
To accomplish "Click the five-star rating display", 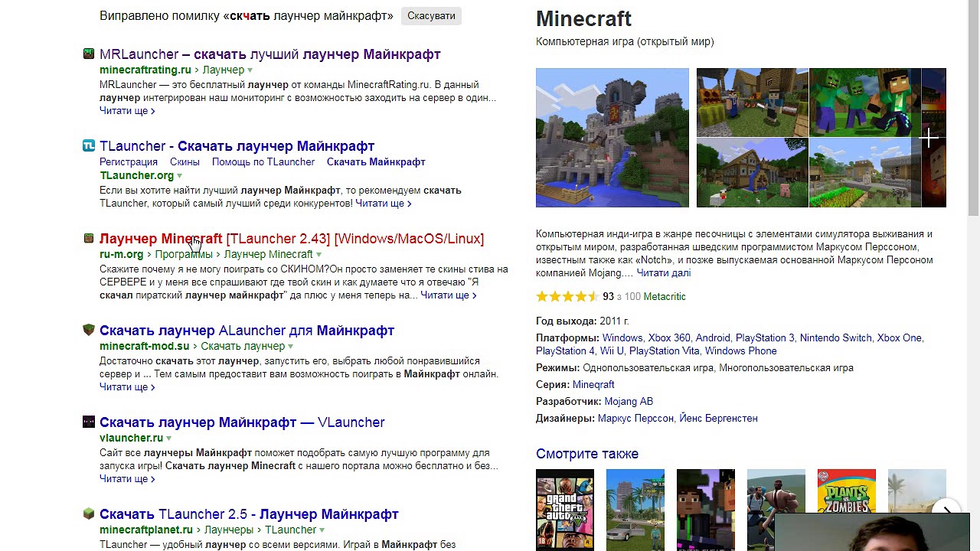I will 567,297.
